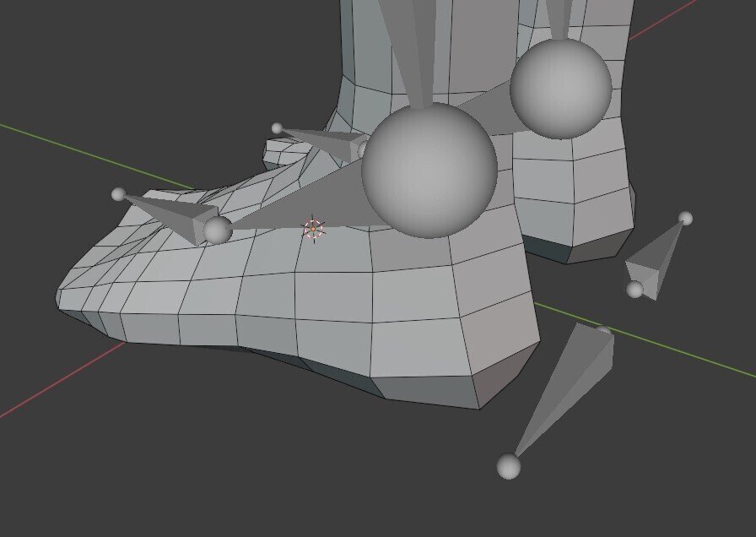
Task: Click the 3D cursor crosshair on the foot
Action: click(313, 229)
